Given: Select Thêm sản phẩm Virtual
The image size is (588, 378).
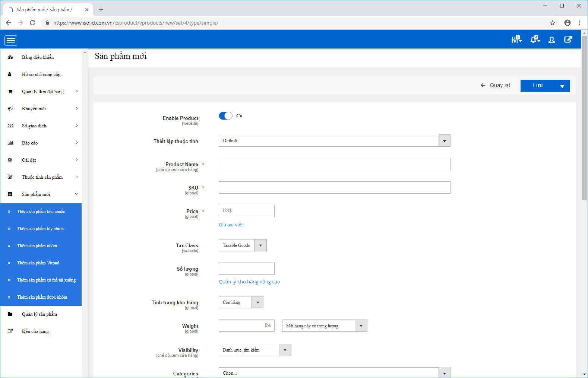Looking at the screenshot, I should 41,263.
